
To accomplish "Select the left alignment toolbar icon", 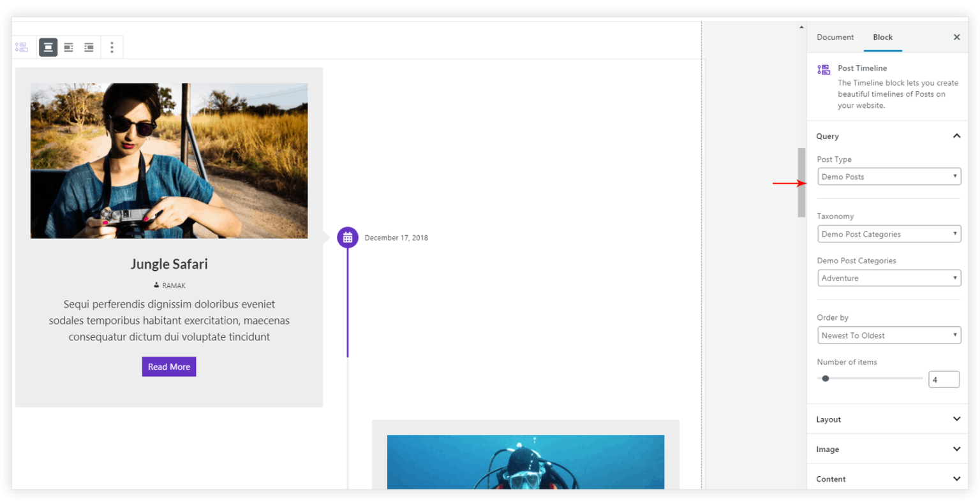I will tap(68, 47).
